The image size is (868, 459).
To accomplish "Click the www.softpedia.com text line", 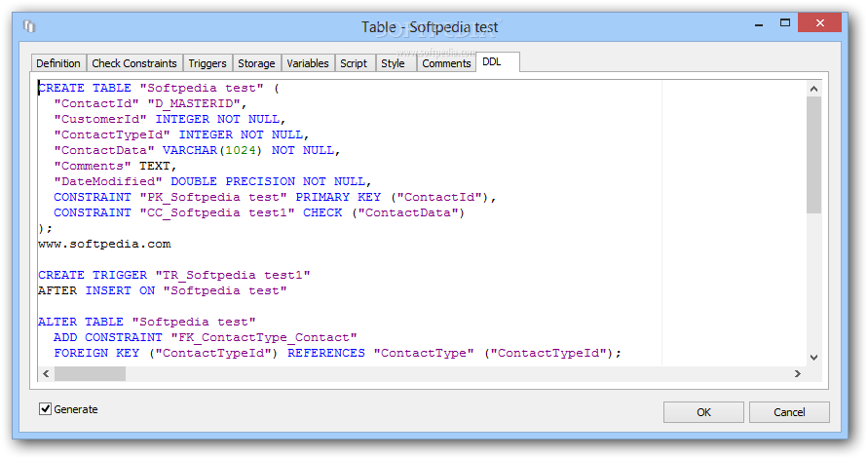I will [x=104, y=244].
